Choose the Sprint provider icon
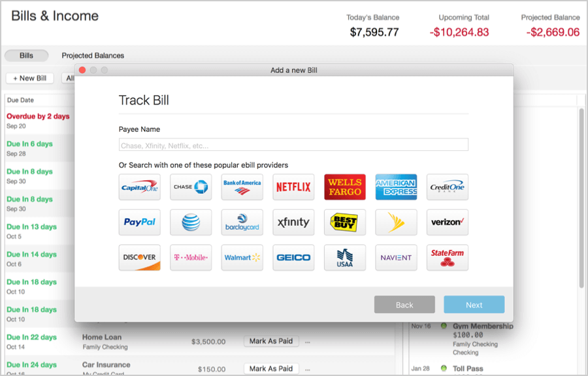This screenshot has width=588, height=376. 396,222
